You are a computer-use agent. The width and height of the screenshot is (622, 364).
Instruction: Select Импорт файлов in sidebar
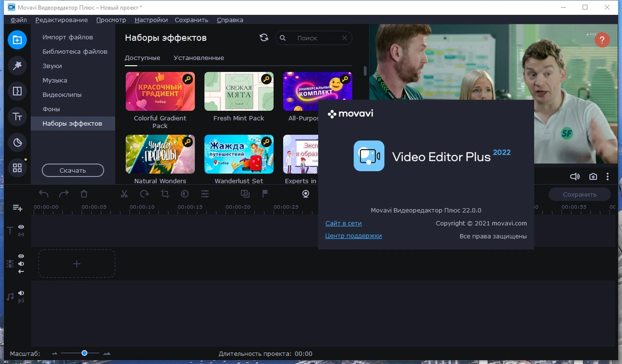coord(73,37)
